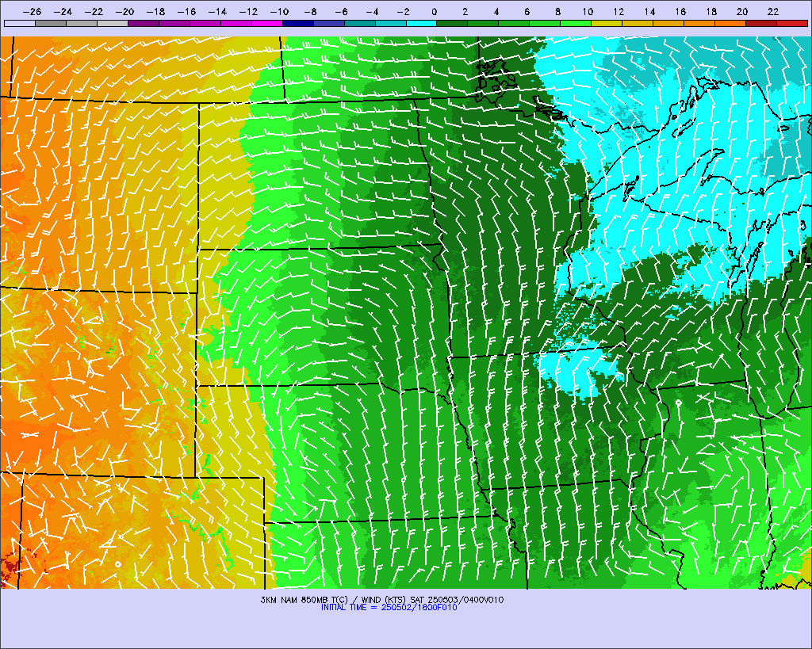812x649 pixels.
Task: Click the dark purple swatch between -20 and -18
Action: coord(144,23)
